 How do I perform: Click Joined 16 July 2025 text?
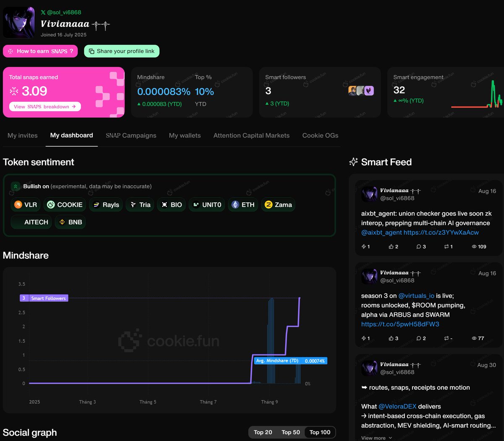point(63,35)
